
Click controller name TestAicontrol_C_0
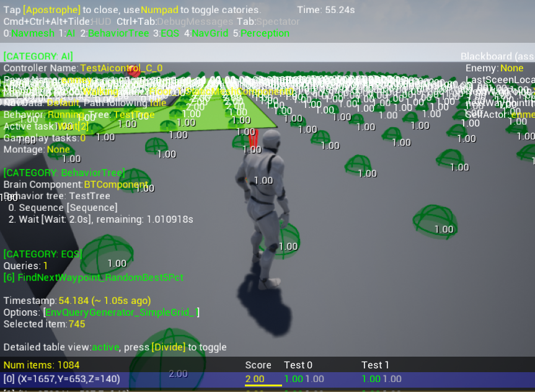[122, 68]
